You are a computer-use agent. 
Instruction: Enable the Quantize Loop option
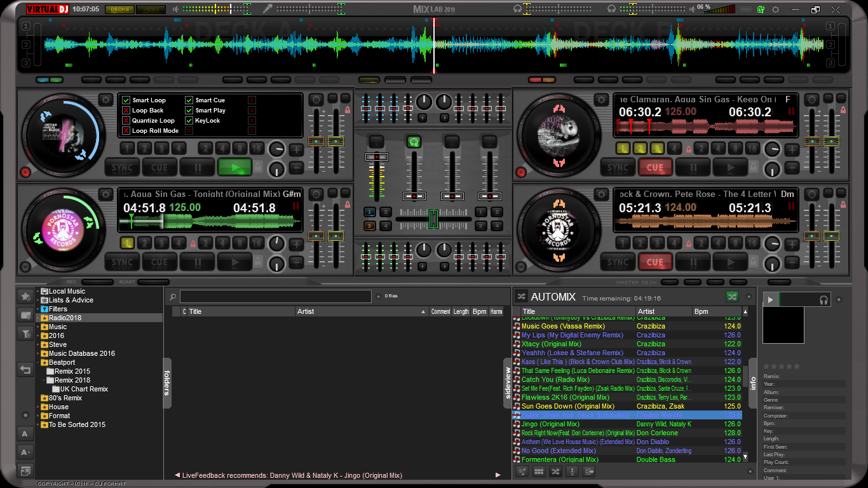126,121
